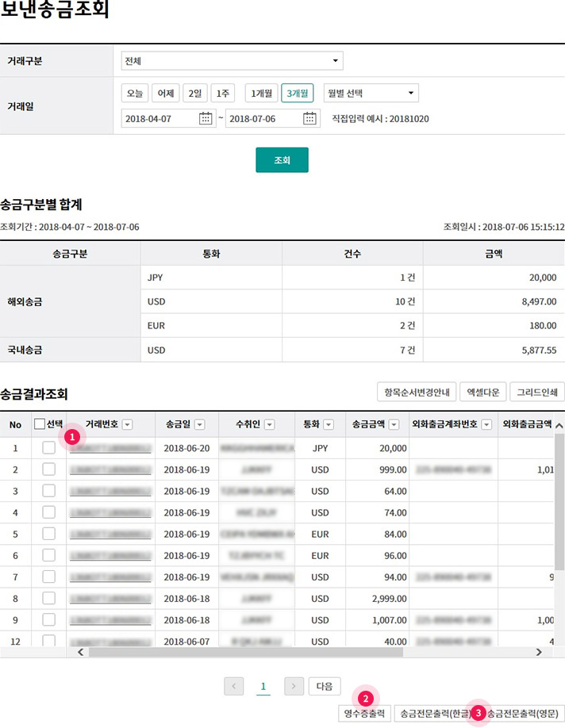
Task: Choose the 오늘 date range option
Action: click(x=135, y=93)
